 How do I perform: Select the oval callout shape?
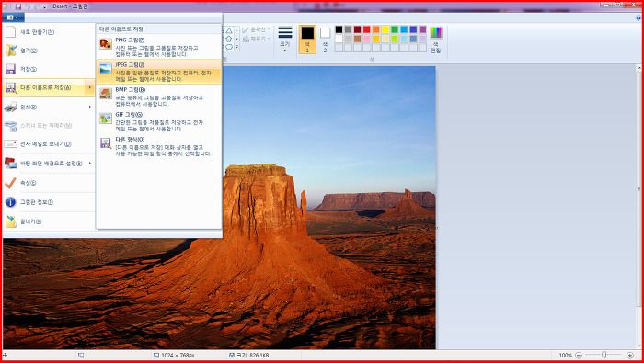click(229, 47)
